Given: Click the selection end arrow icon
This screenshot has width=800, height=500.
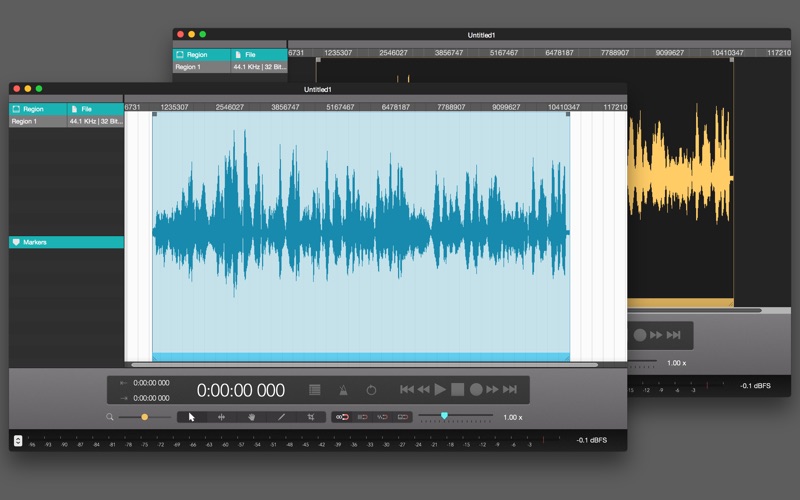Looking at the screenshot, I should pos(123,398).
